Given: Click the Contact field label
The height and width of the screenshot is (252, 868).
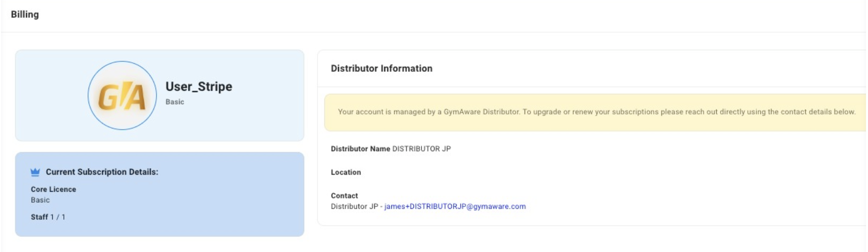Looking at the screenshot, I should coord(344,196).
